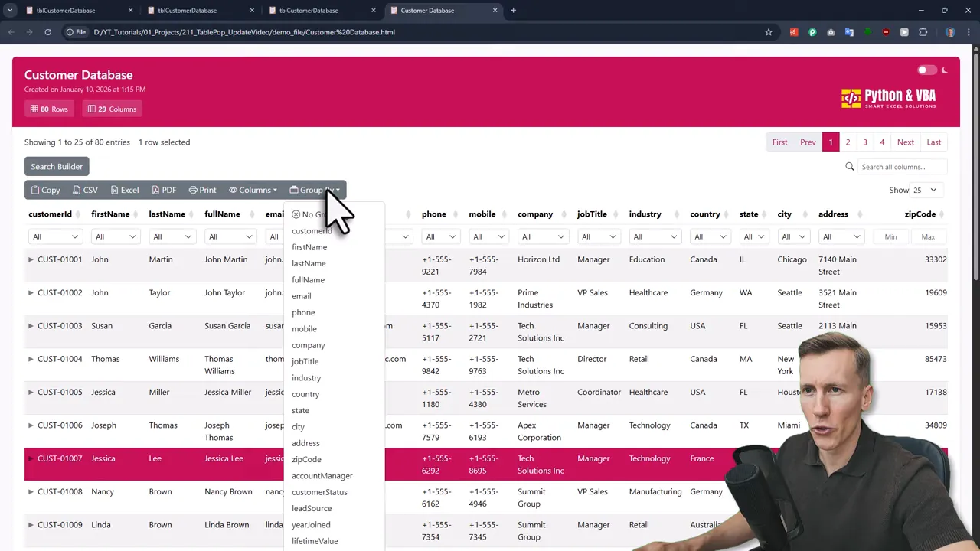
Task: Open the PDF export icon
Action: tap(154, 190)
